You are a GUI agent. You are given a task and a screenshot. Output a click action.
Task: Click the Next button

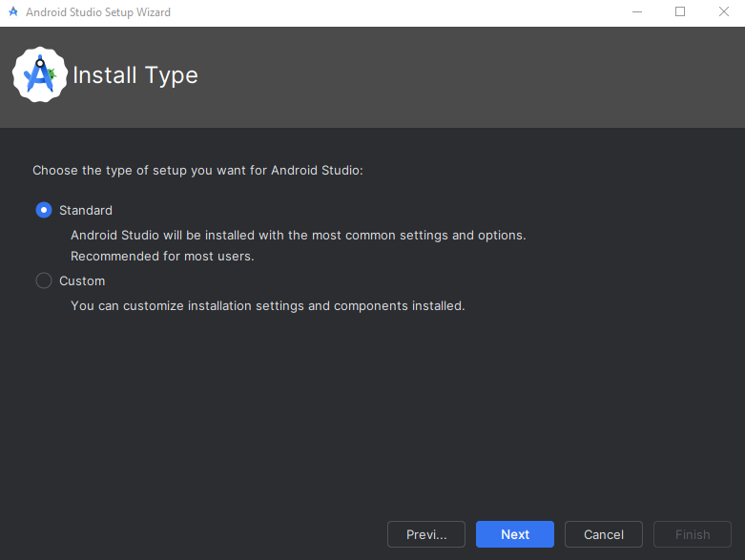point(514,534)
